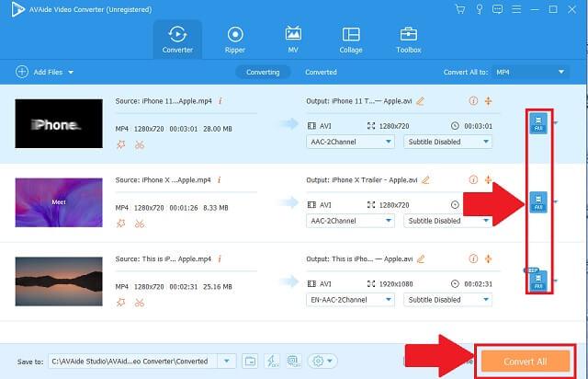The image size is (588, 379).
Task: Click the This is iPhone sunset thumbnail
Action: 59,281
